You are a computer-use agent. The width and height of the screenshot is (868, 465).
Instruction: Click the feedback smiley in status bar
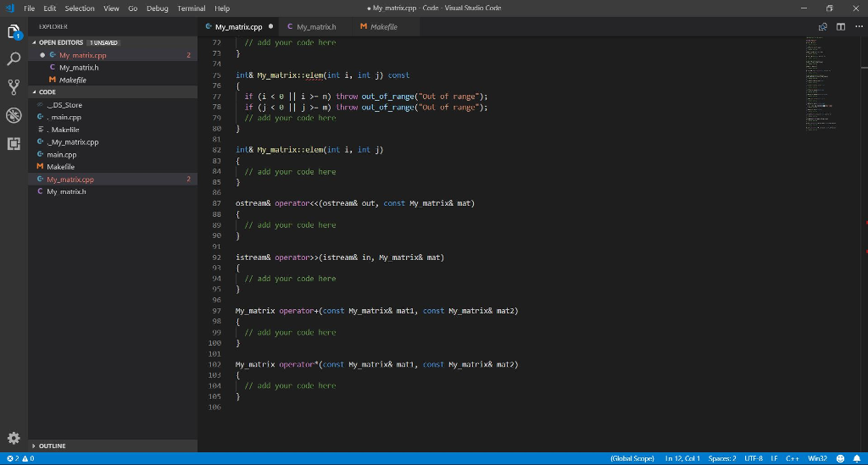pos(840,458)
